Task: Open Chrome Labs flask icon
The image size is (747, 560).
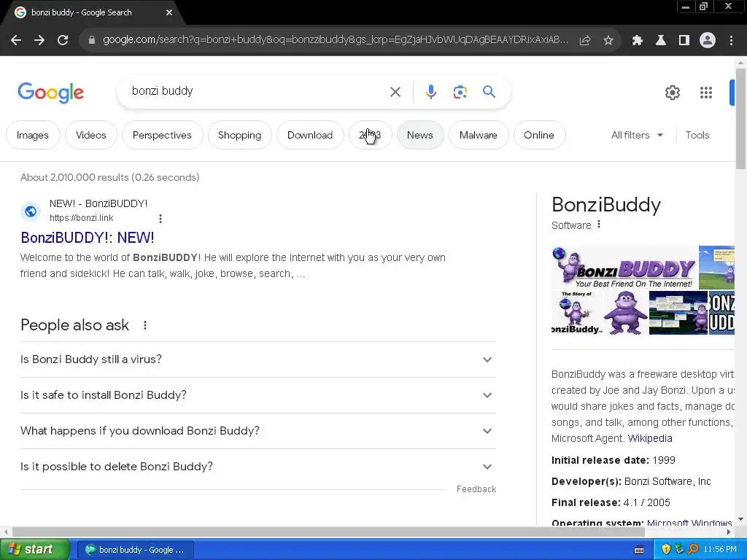Action: [660, 40]
